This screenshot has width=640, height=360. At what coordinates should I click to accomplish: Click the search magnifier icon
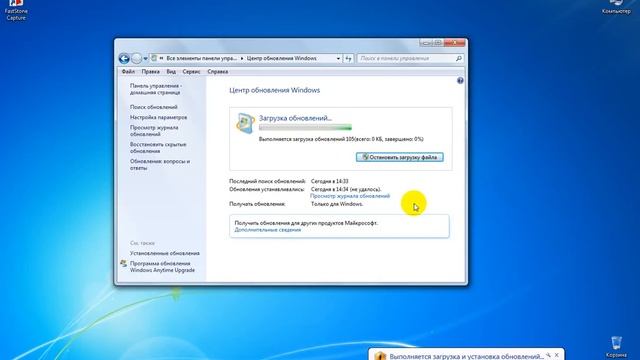459,59
